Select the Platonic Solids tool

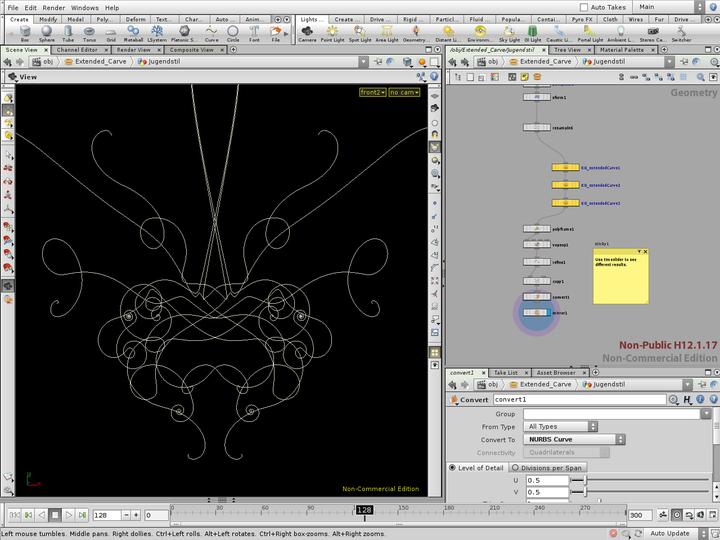(184, 33)
